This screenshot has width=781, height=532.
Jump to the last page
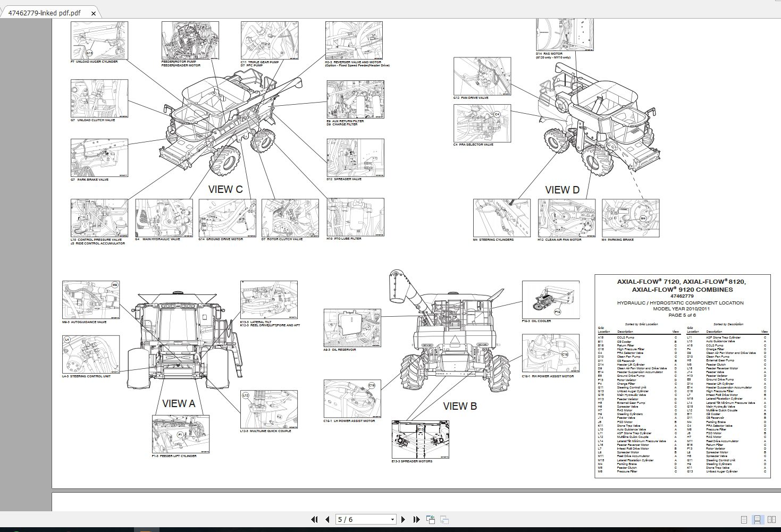pos(416,519)
